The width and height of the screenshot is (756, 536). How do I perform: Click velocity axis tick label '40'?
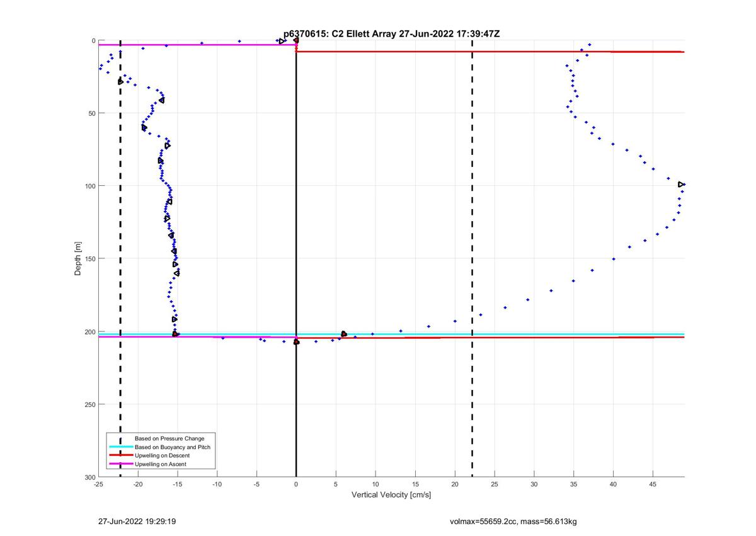click(x=613, y=484)
